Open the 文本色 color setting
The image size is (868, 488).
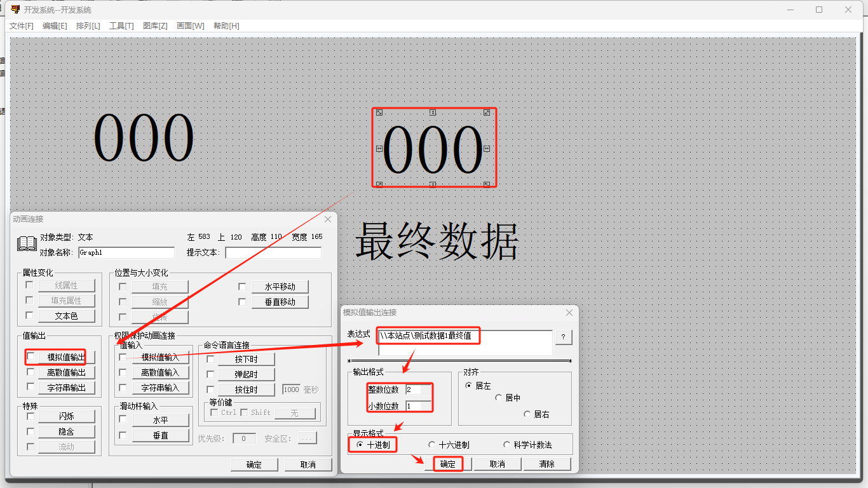[66, 316]
